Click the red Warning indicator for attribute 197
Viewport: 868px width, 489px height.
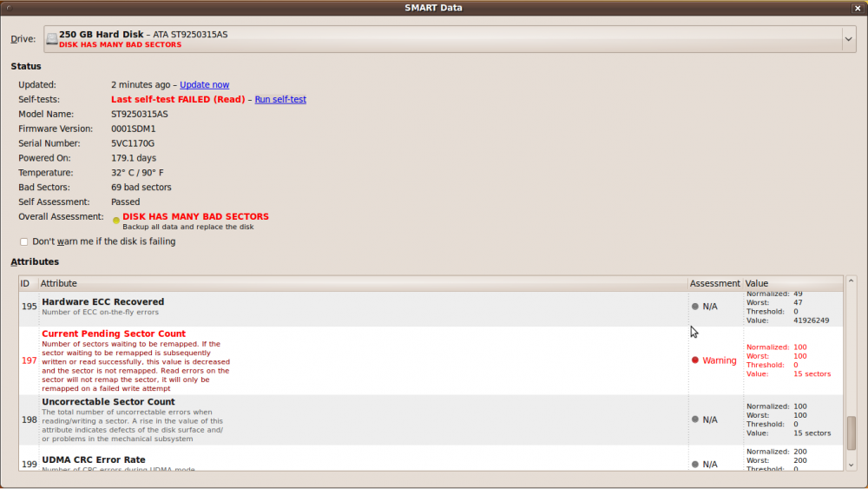[x=695, y=360]
